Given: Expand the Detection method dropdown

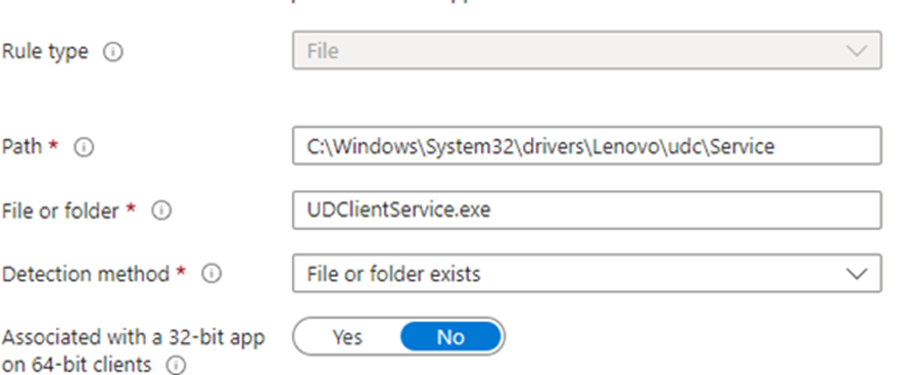Looking at the screenshot, I should point(587,273).
